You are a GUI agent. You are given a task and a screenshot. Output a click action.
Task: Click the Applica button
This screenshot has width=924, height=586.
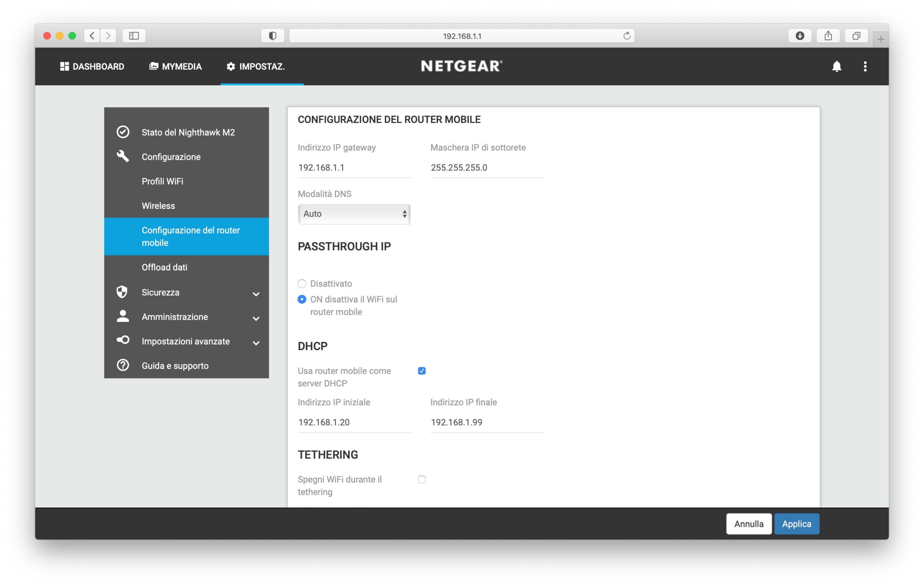[797, 524]
